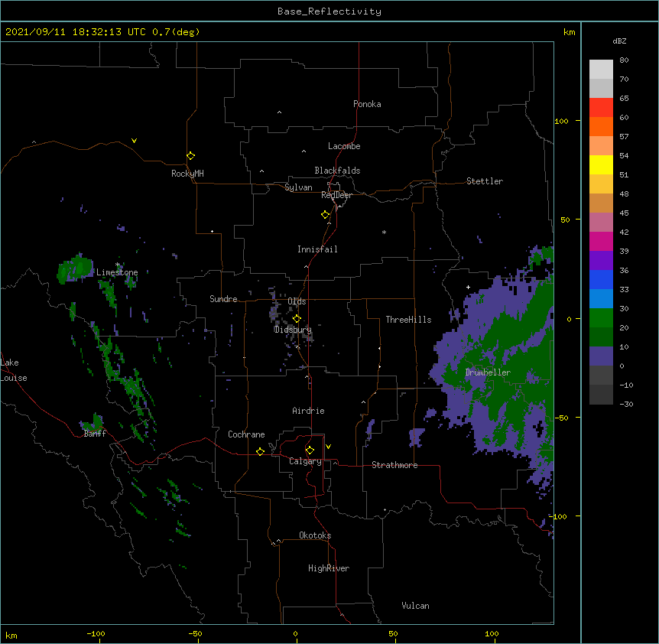The height and width of the screenshot is (644, 659).
Task: Click the Calgary city label
Action: click(x=305, y=461)
